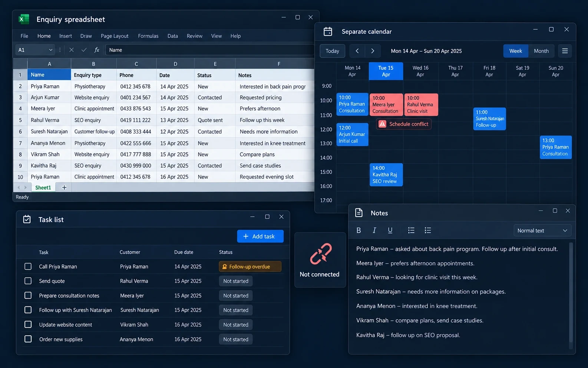Tick the Send quote task checkbox
588x368 pixels.
tap(28, 281)
